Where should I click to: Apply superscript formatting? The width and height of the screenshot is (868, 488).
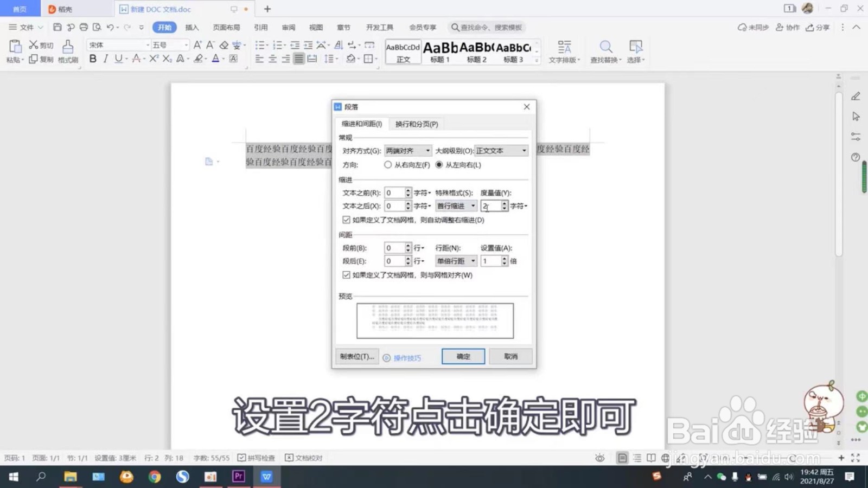[x=154, y=59]
